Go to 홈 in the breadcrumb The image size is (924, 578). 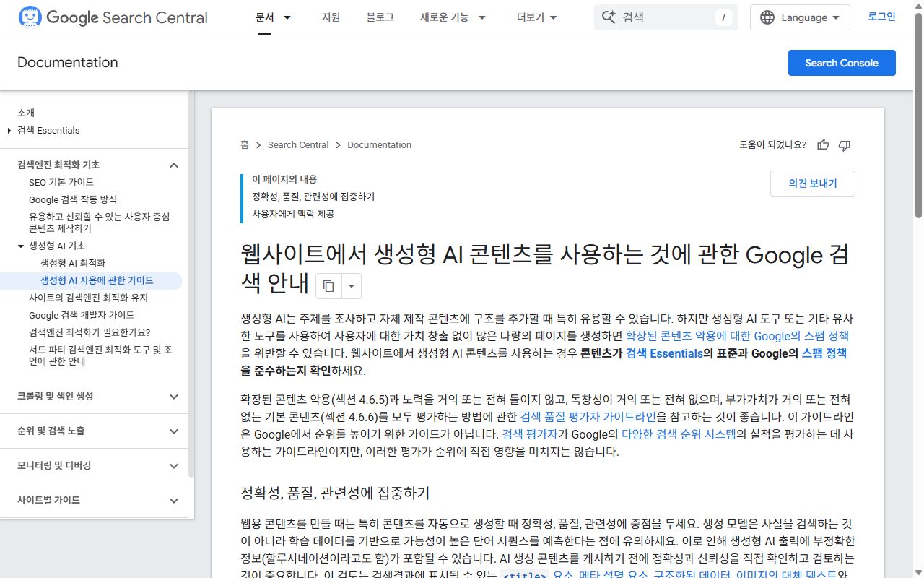[245, 145]
